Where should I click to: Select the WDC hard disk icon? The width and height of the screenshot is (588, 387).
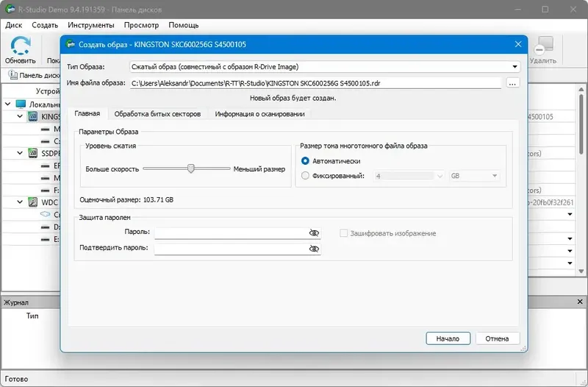(33, 202)
